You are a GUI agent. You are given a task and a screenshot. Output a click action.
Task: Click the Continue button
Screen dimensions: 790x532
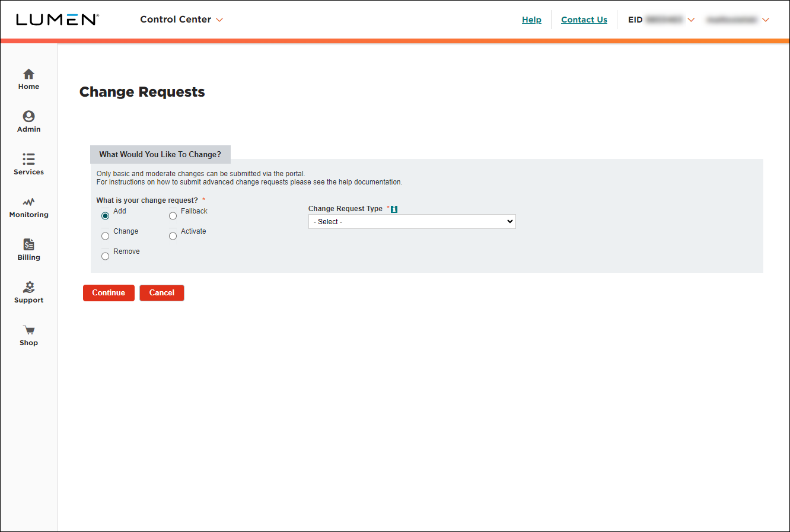click(x=109, y=293)
